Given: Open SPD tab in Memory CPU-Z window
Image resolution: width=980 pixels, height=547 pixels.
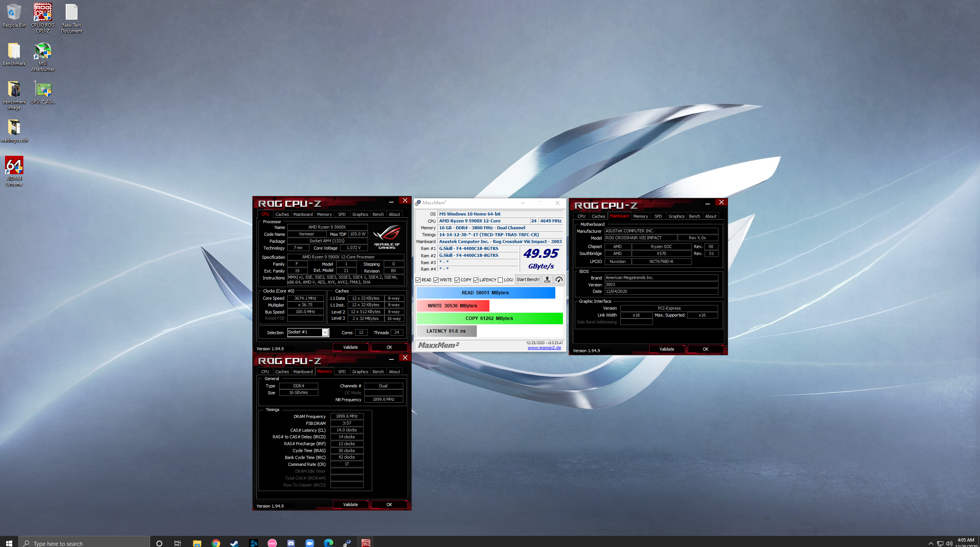Looking at the screenshot, I should point(342,372).
